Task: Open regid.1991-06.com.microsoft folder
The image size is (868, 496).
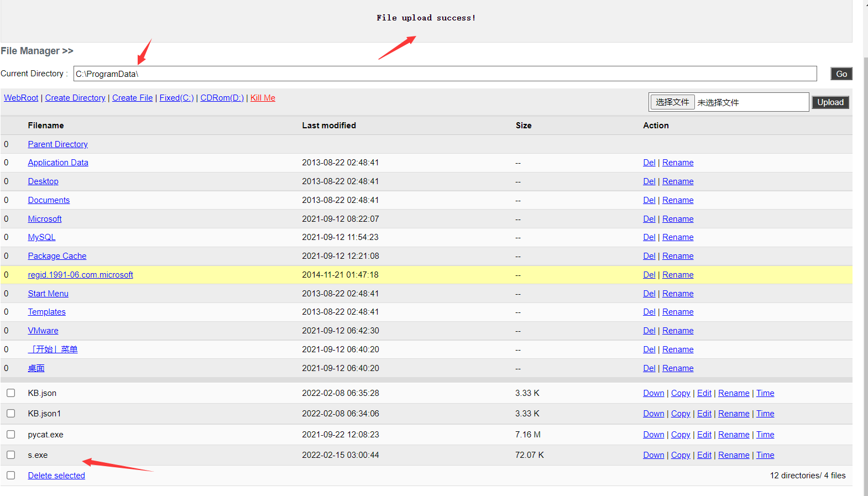Action: pyautogui.click(x=81, y=275)
